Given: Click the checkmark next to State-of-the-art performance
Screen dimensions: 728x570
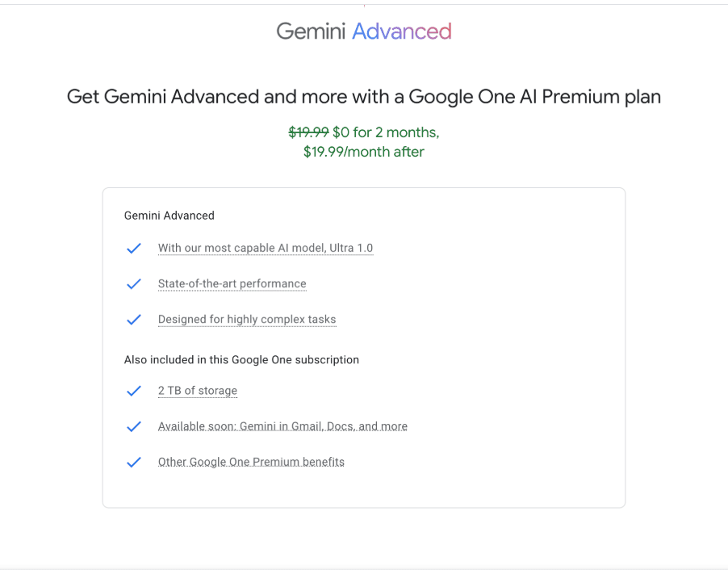Looking at the screenshot, I should [133, 284].
